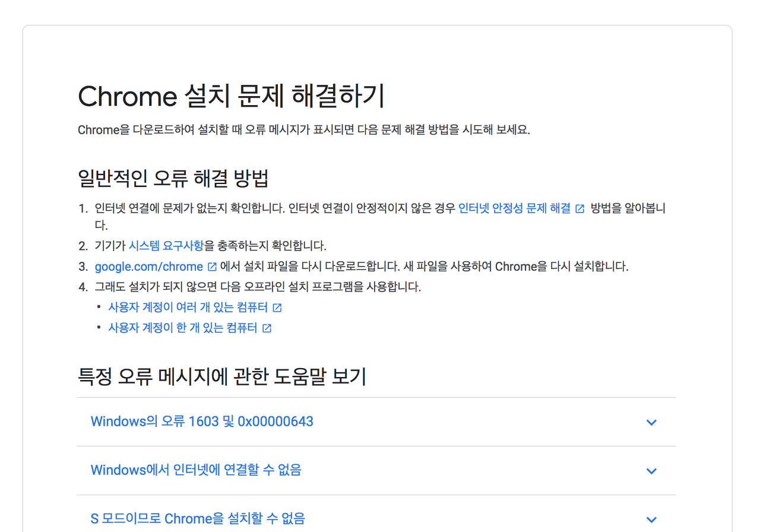Click chevron in the S 모드이므로 row
This screenshot has height=532, width=760.
click(651, 520)
